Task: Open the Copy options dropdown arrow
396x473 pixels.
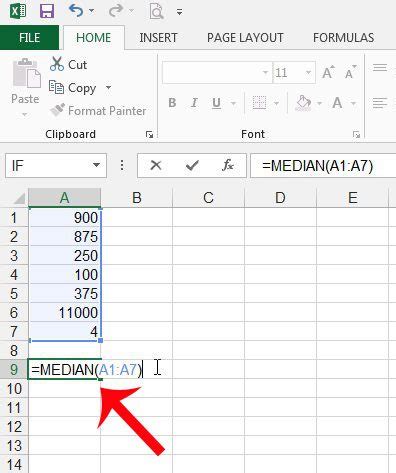Action: coord(108,88)
